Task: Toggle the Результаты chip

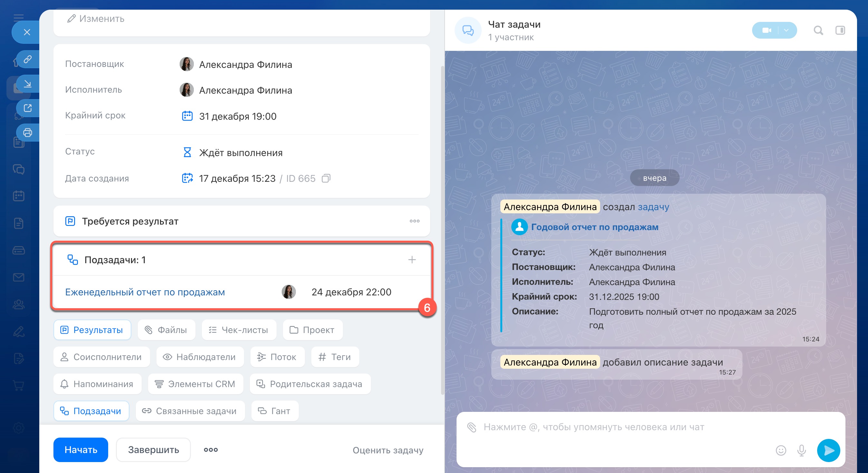Action: tap(92, 330)
